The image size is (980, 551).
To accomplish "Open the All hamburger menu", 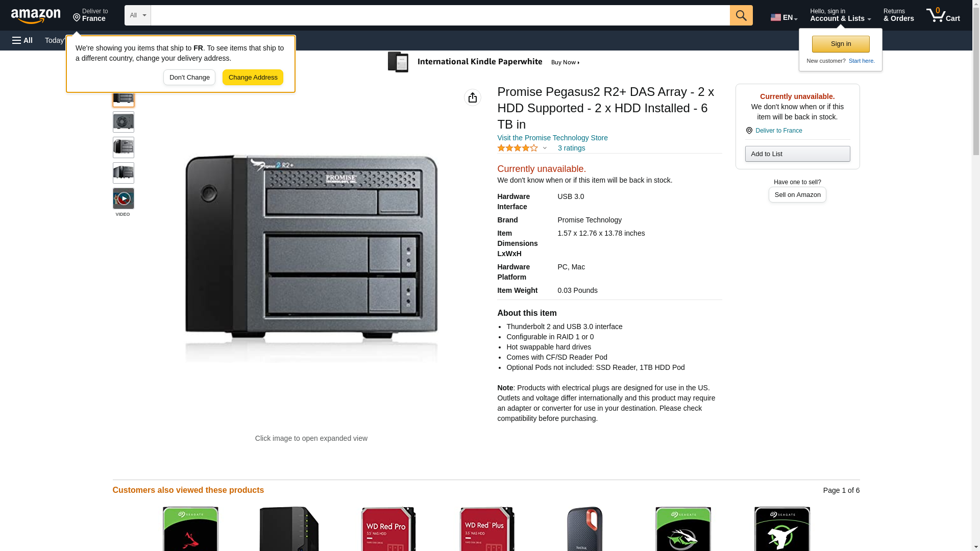I will pyautogui.click(x=22, y=40).
